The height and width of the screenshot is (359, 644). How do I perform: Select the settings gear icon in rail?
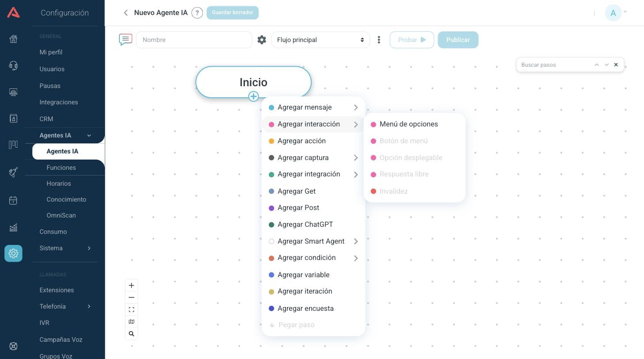tap(13, 253)
